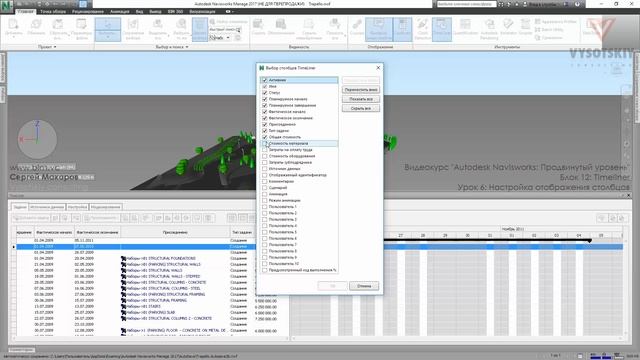Click Добавить задачу in TimeLiner toolbar
The height and width of the screenshot is (360, 640).
pyautogui.click(x=31, y=218)
